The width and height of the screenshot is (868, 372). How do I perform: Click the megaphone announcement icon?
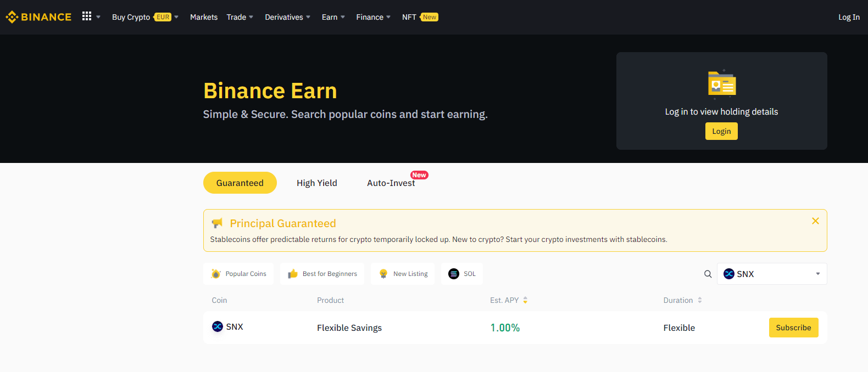(218, 223)
